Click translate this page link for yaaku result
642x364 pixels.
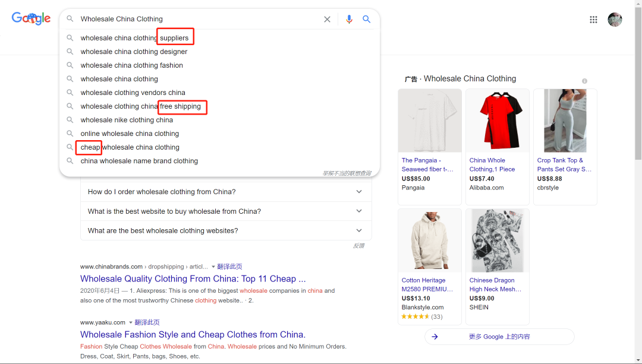147,322
